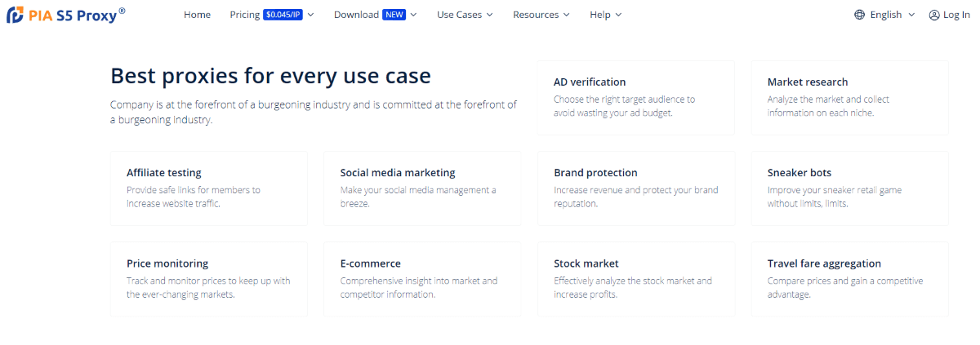Open the Sneaker bots card

tap(850, 188)
